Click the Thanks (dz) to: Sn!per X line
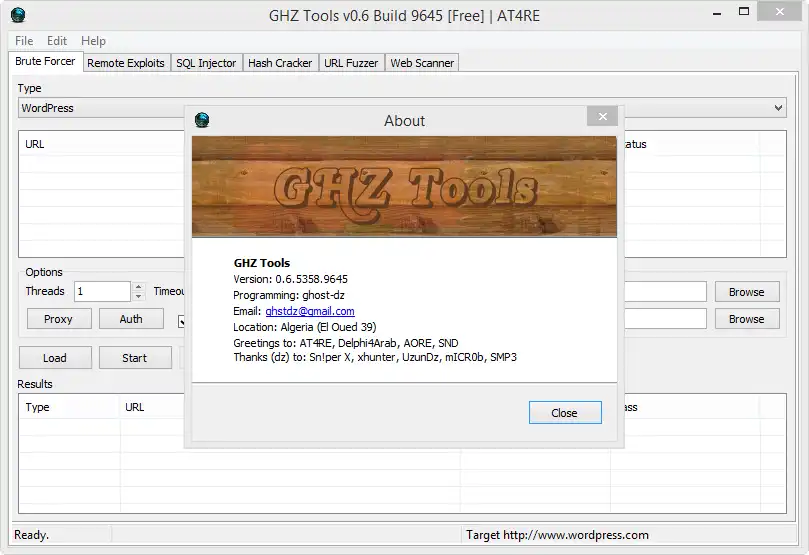Image resolution: width=809 pixels, height=555 pixels. [x=375, y=357]
